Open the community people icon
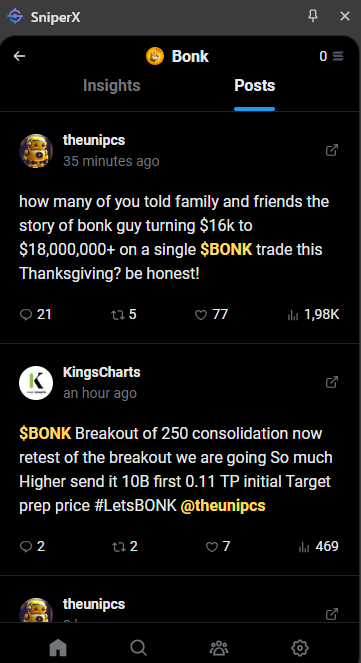This screenshot has height=663, width=361. pos(219,647)
